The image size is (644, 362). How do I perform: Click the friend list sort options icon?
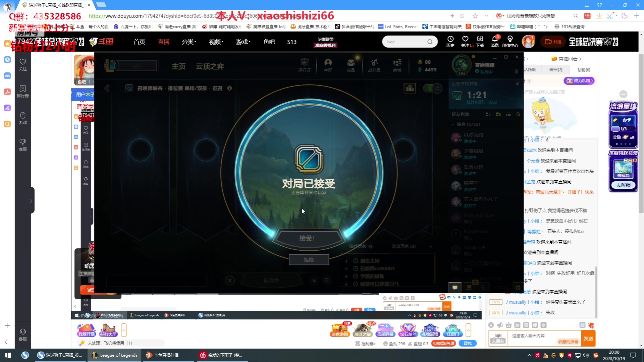coord(508,114)
